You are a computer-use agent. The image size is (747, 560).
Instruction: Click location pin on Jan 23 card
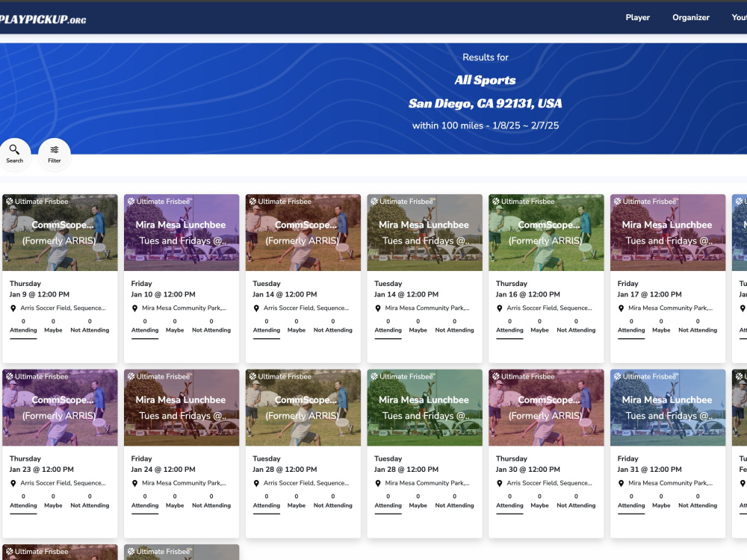click(13, 483)
